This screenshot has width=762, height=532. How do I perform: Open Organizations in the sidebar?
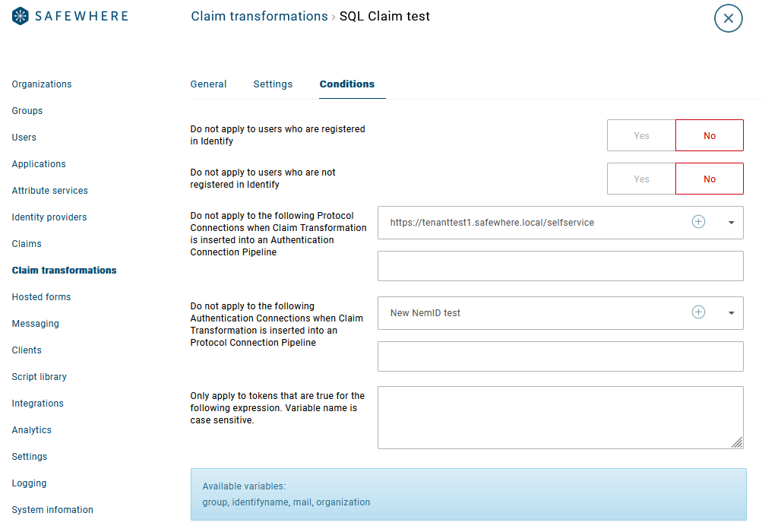click(x=42, y=84)
